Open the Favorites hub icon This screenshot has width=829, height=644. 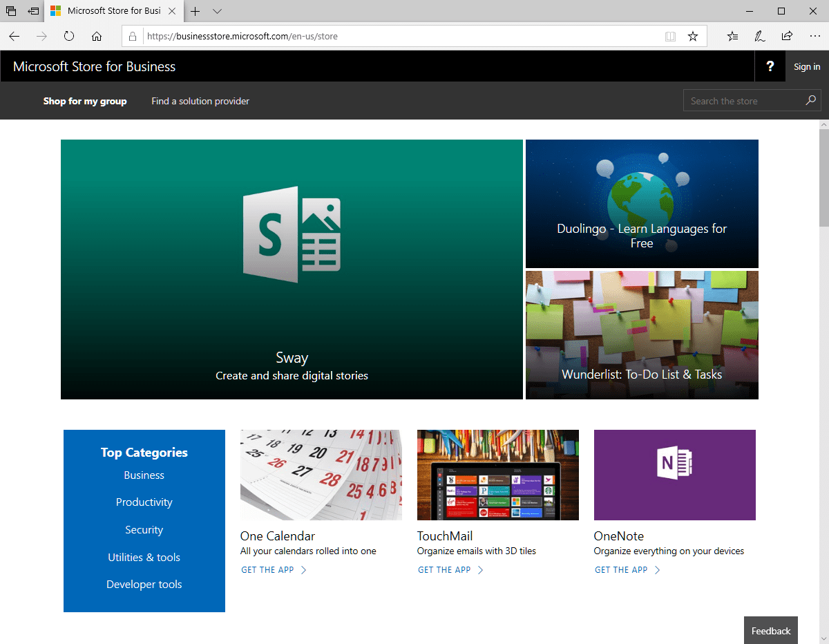pyautogui.click(x=733, y=37)
